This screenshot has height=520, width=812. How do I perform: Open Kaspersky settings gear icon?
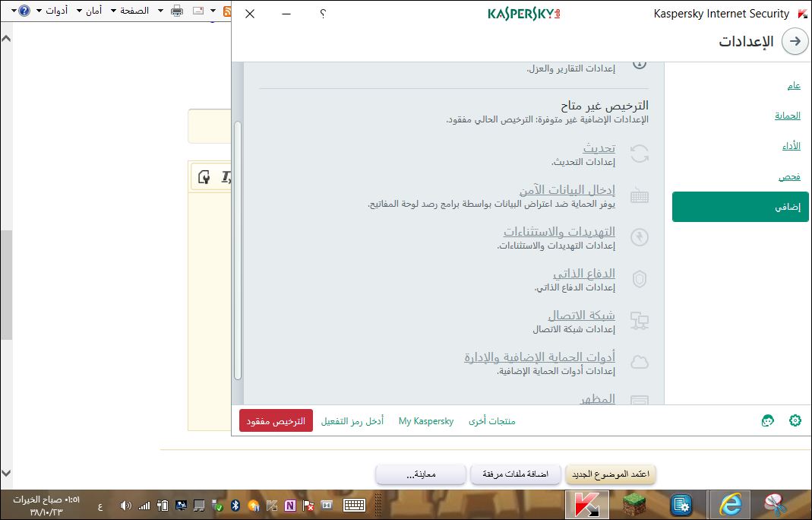coord(795,420)
